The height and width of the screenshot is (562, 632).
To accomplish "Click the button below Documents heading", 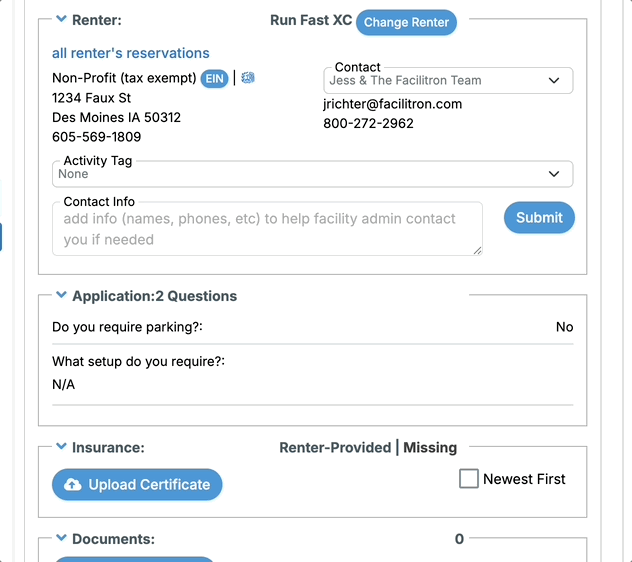I will [134, 560].
